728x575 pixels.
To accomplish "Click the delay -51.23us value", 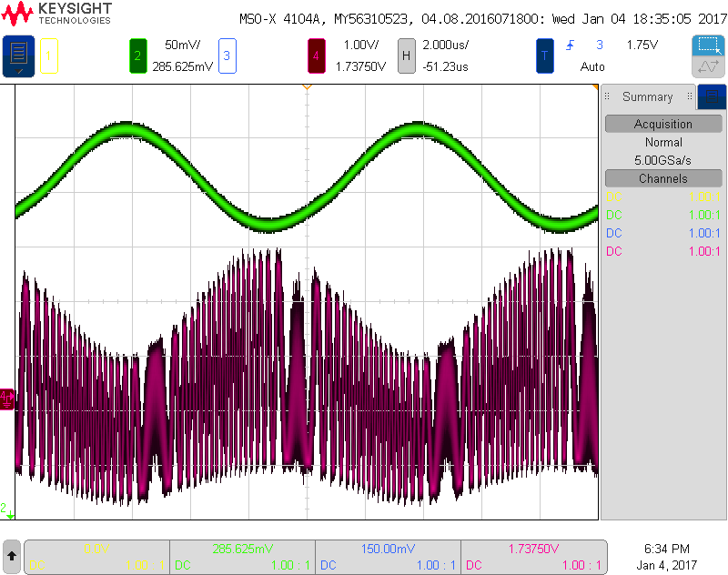I will coord(445,66).
